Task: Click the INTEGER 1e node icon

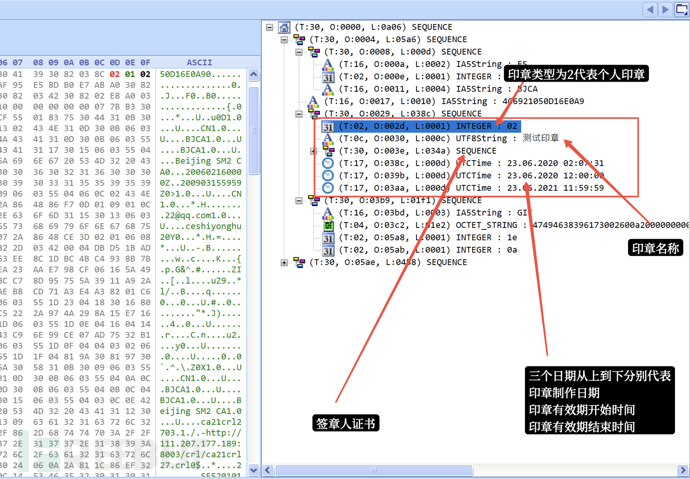Action: [328, 238]
